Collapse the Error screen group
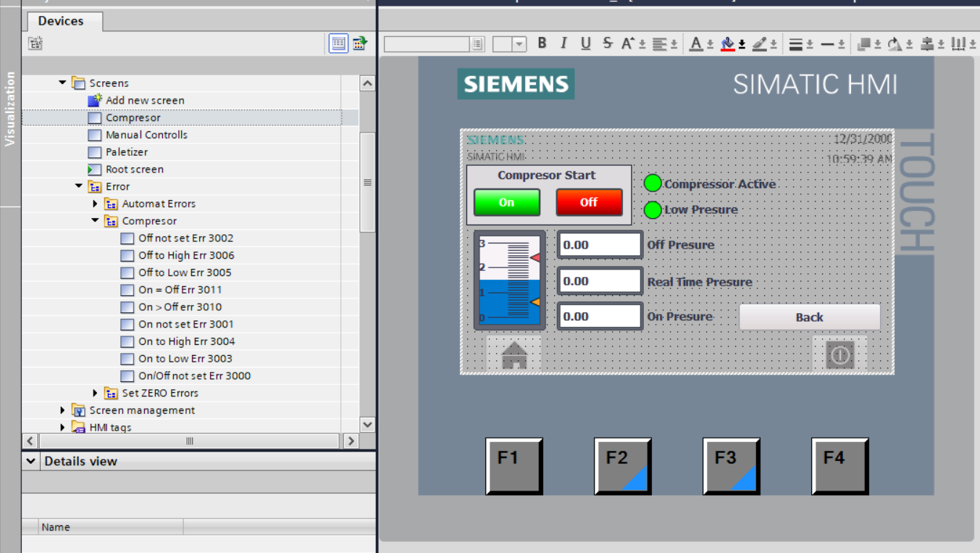This screenshot has height=553, width=980. [79, 186]
